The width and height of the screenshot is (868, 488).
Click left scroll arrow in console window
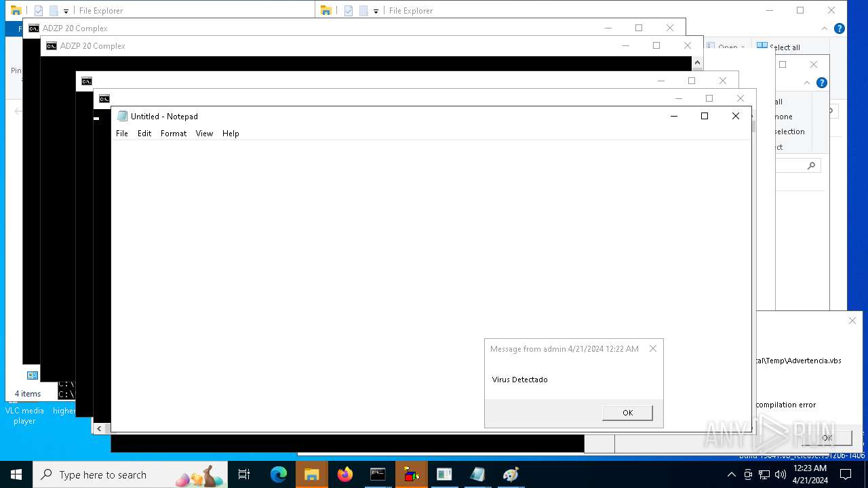pos(100,428)
